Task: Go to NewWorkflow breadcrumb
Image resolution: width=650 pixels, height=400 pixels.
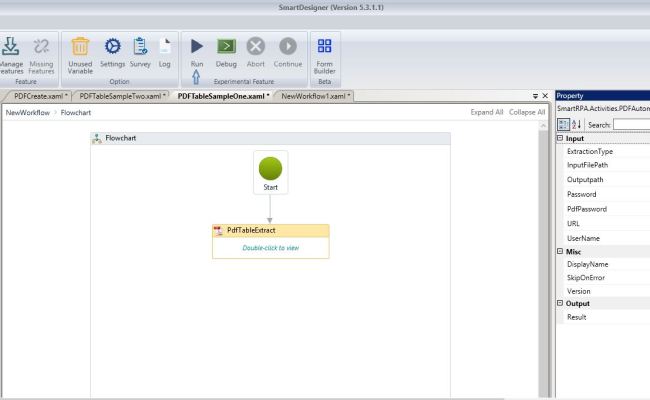Action: coord(28,113)
